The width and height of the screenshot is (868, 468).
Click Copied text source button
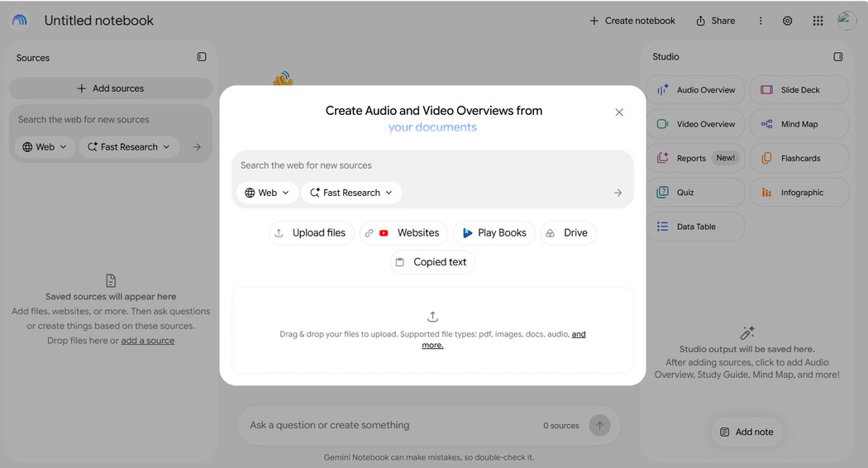432,262
